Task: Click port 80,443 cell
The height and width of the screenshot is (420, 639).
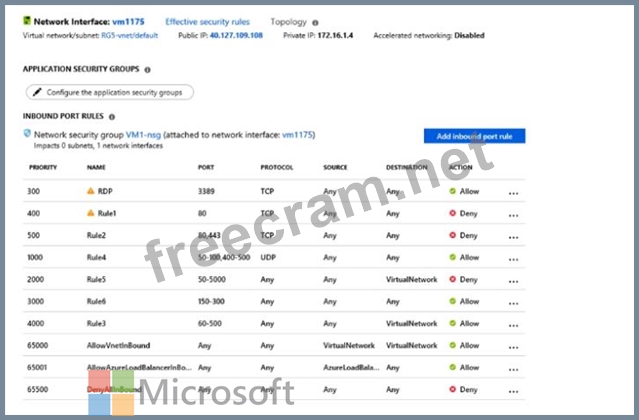Action: [209, 235]
